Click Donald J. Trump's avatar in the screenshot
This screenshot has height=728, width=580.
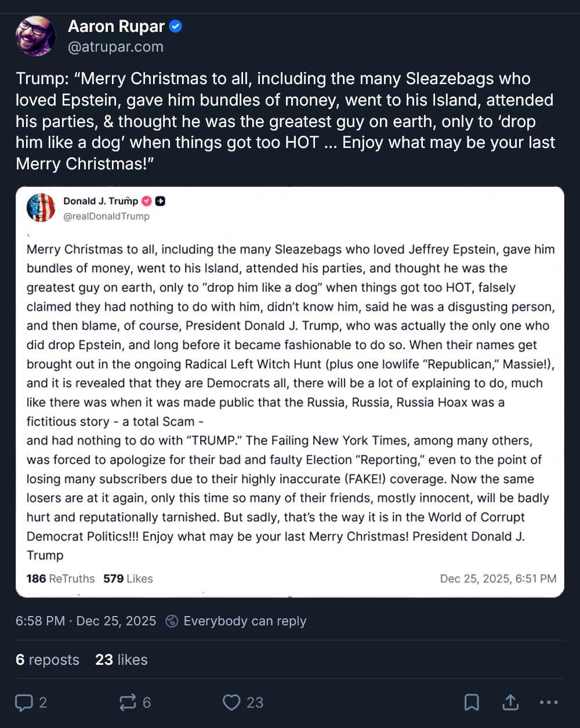[x=41, y=208]
